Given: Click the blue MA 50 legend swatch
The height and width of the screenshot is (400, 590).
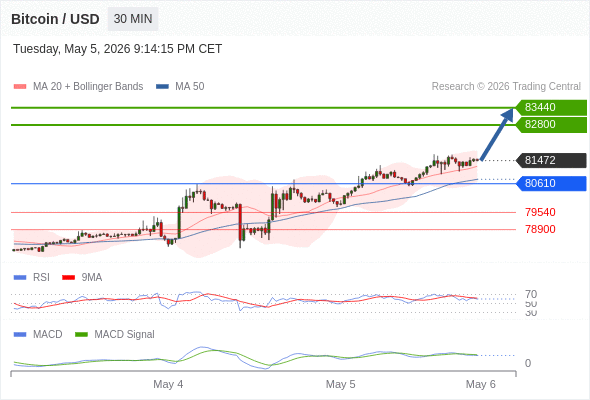Looking at the screenshot, I should 162,87.
